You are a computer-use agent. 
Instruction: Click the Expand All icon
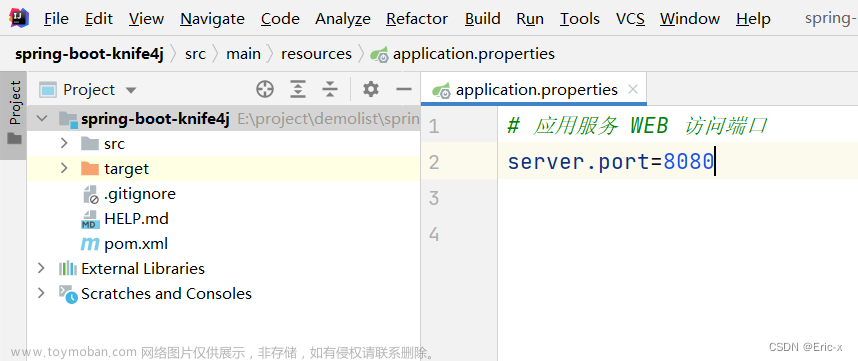coord(298,89)
